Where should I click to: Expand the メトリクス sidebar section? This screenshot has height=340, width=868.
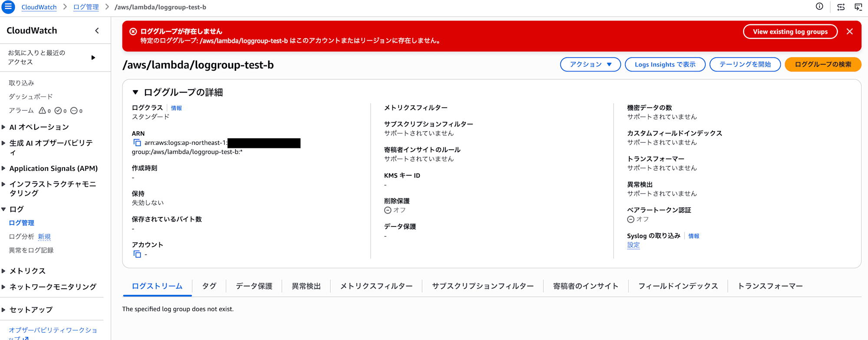pyautogui.click(x=3, y=271)
